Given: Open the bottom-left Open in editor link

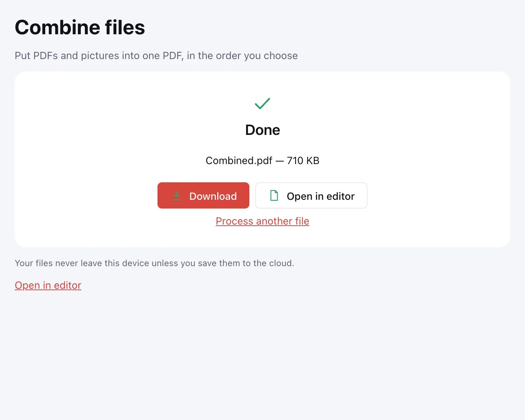Looking at the screenshot, I should [x=48, y=285].
